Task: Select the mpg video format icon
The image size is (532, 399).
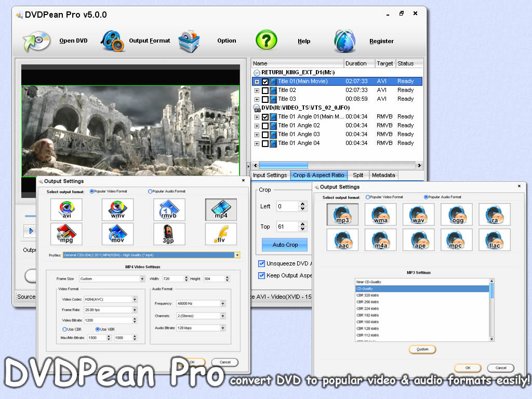Action: pyautogui.click(x=66, y=234)
